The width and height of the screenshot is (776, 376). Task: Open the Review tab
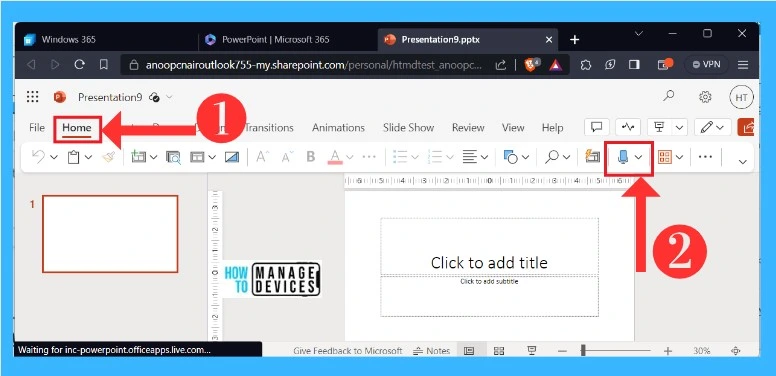(468, 128)
